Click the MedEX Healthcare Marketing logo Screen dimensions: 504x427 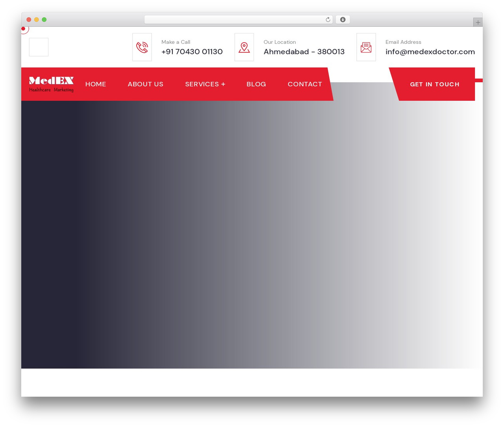[x=51, y=84]
